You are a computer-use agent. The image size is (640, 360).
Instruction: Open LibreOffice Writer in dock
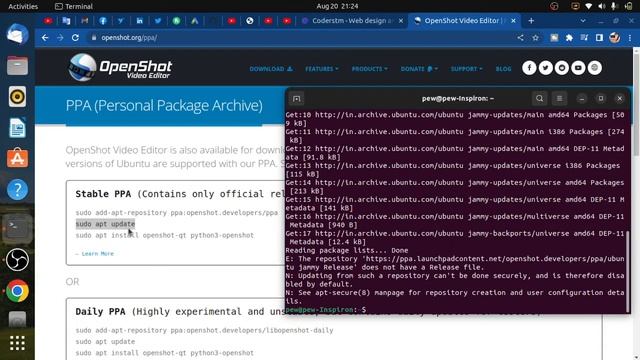17,128
